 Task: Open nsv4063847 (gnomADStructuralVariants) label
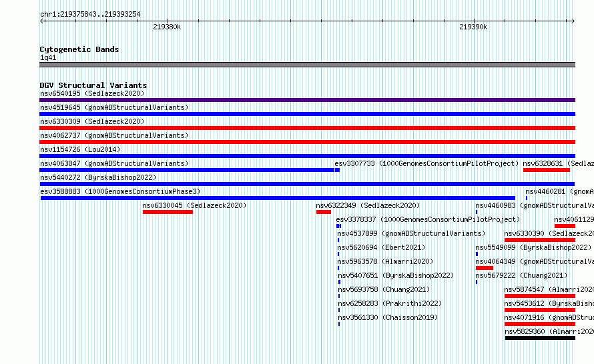(114, 163)
